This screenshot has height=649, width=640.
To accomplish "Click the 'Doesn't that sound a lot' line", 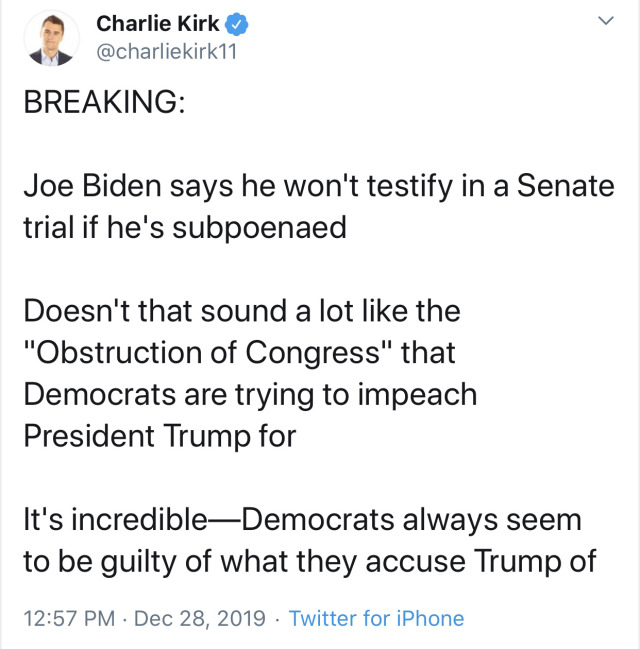I will click(242, 311).
